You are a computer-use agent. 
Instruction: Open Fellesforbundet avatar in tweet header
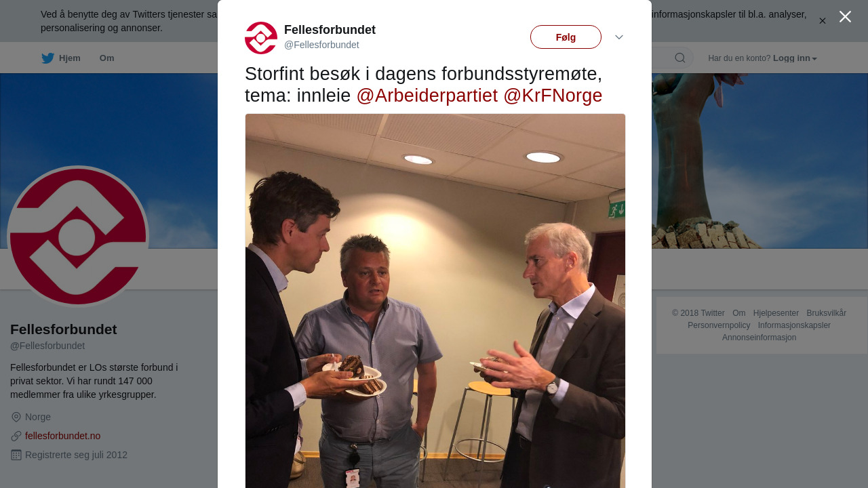pos(261,38)
